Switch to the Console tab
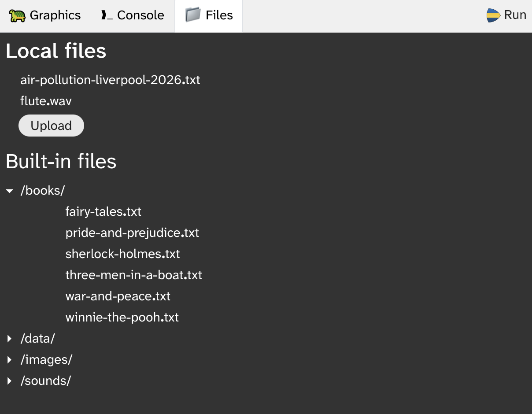Screen dimensions: 532x414 tap(132, 16)
